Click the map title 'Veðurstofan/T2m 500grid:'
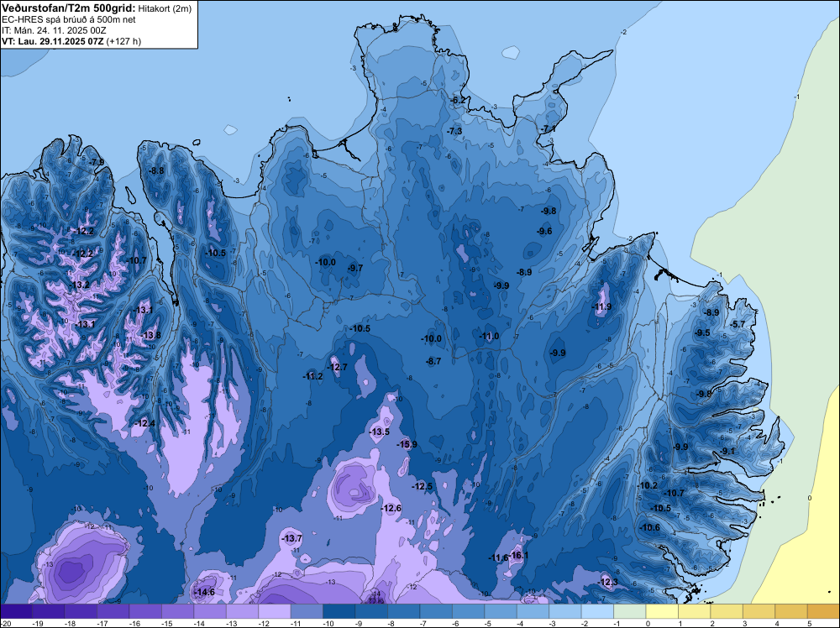The width and height of the screenshot is (840, 628). [x=69, y=8]
